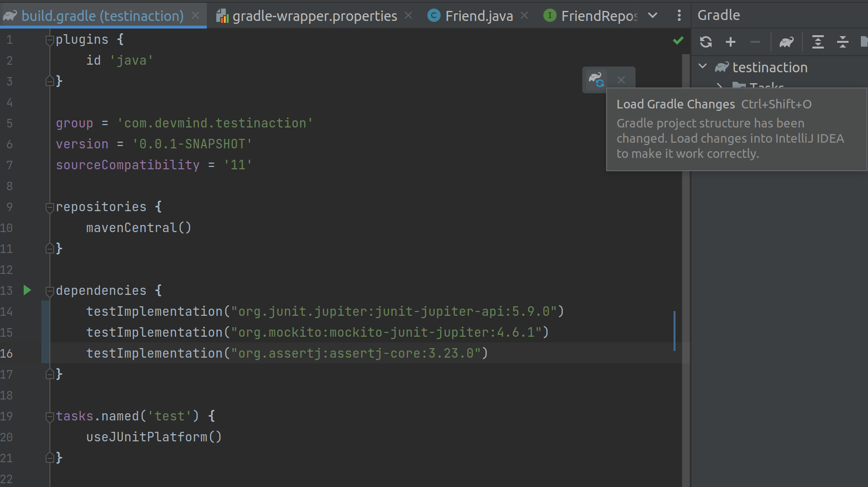The width and height of the screenshot is (868, 487).
Task: Click fold end marker on line 3
Action: 49,81
